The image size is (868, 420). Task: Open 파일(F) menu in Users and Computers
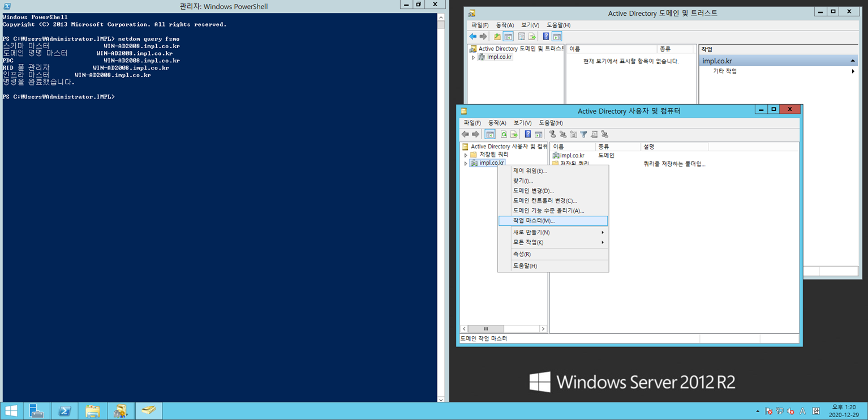click(472, 123)
